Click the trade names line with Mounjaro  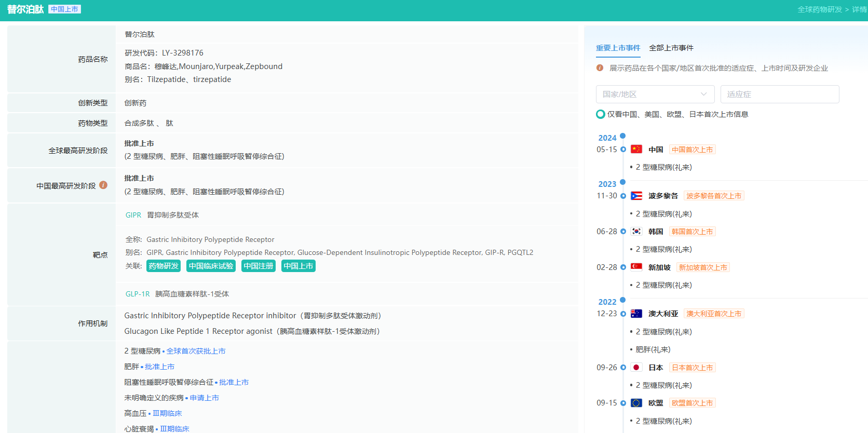pos(204,66)
